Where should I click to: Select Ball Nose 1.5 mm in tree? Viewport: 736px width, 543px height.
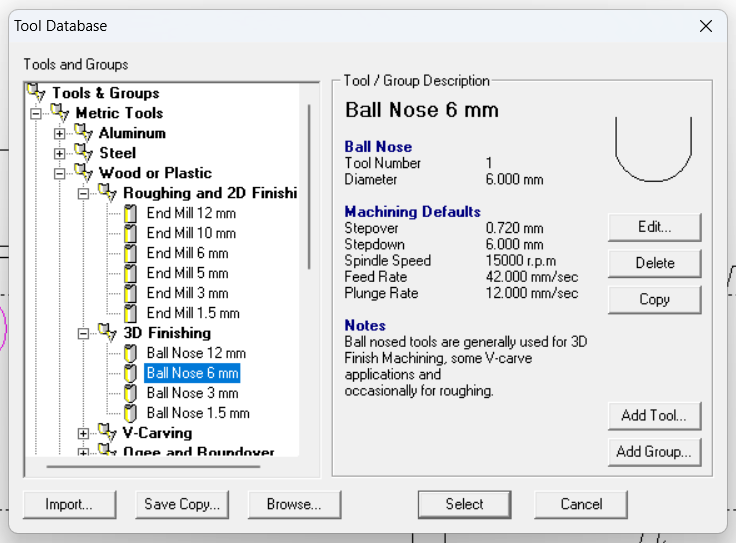[198, 413]
